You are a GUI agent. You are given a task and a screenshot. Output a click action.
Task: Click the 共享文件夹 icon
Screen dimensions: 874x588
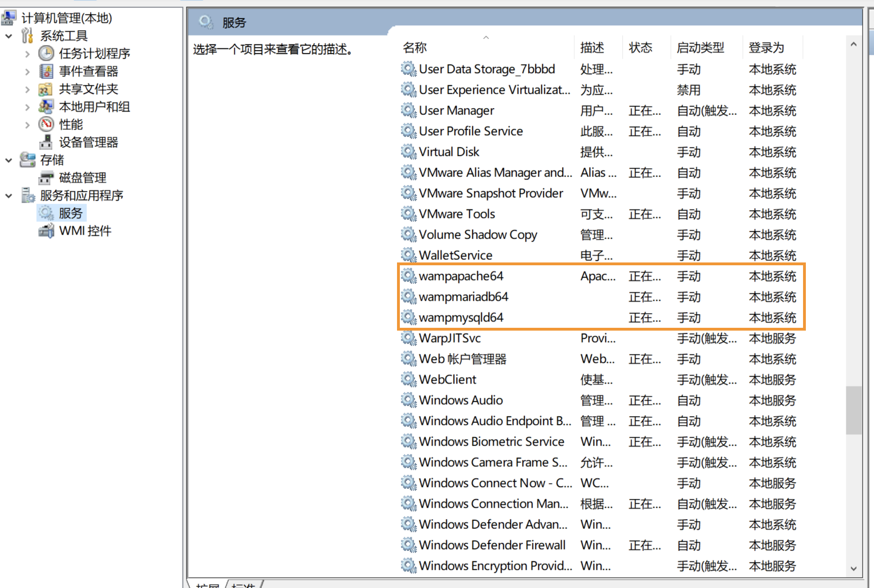coord(46,89)
